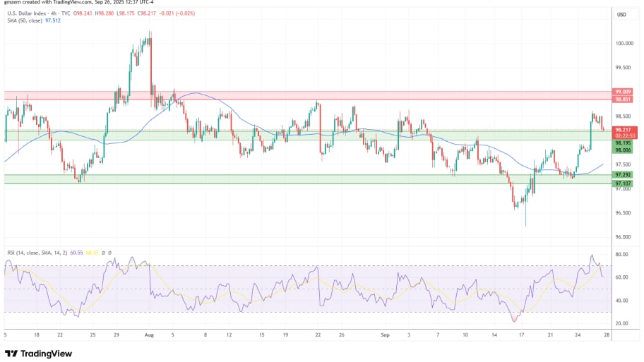Click the 100.000 level on price axis
This screenshot has height=362, width=644.
623,43
